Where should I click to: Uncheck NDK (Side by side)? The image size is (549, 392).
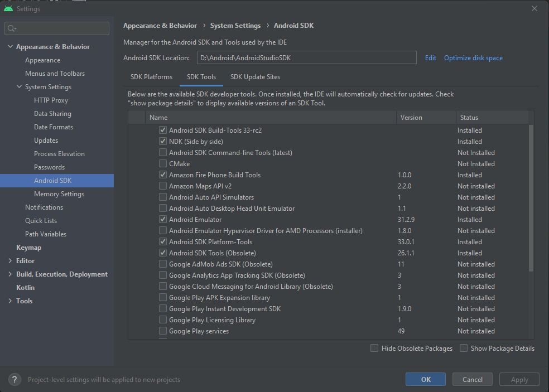(x=163, y=142)
